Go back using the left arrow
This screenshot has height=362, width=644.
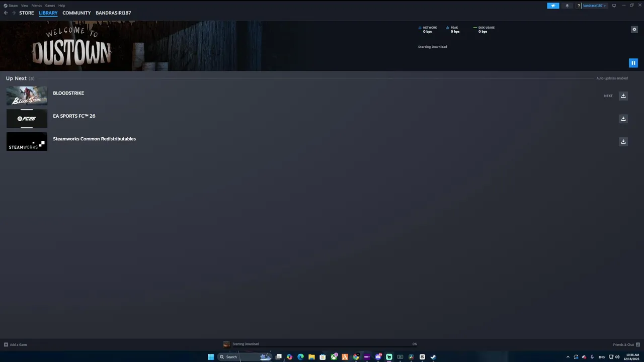pos(6,13)
